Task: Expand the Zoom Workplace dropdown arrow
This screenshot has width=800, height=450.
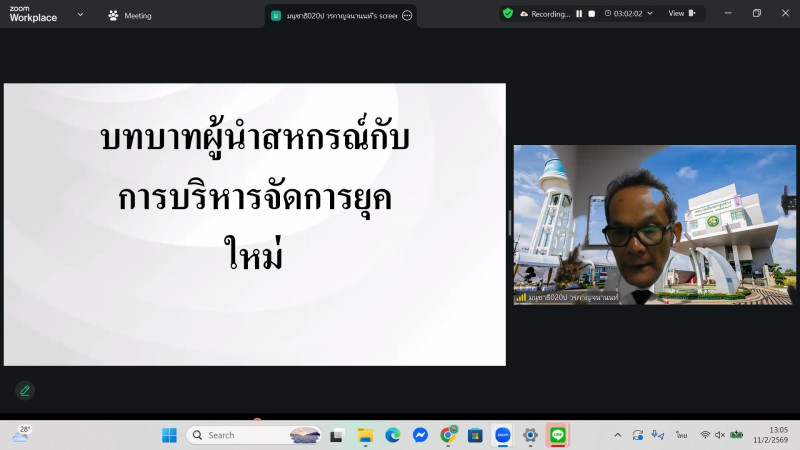Action: (x=80, y=15)
